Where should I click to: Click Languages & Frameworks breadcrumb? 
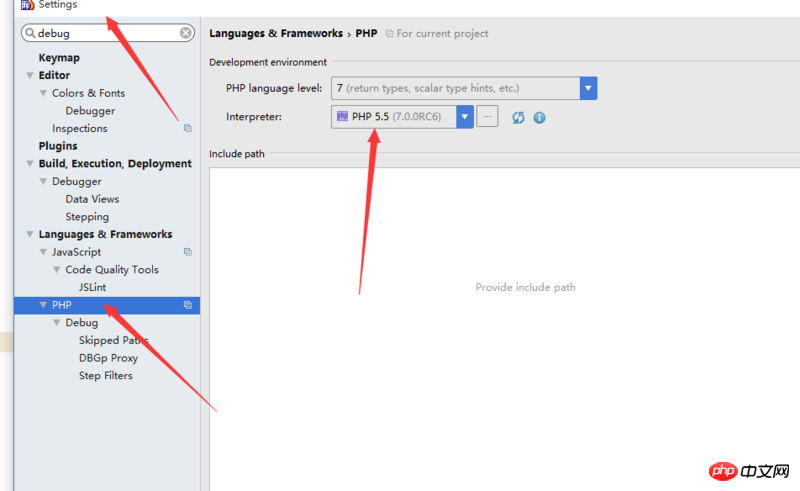pos(276,33)
